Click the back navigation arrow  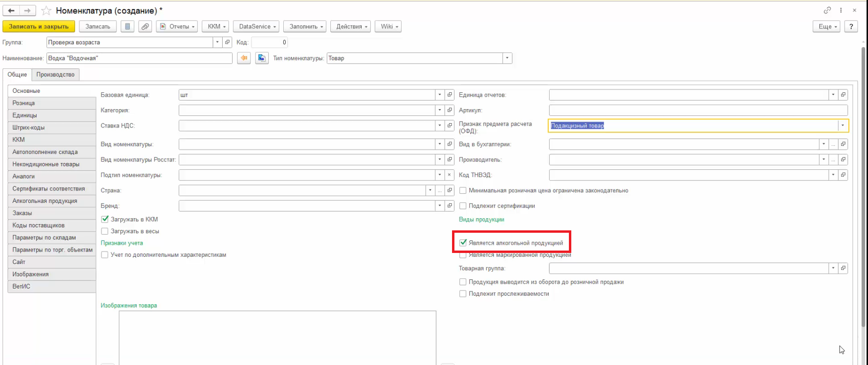11,11
